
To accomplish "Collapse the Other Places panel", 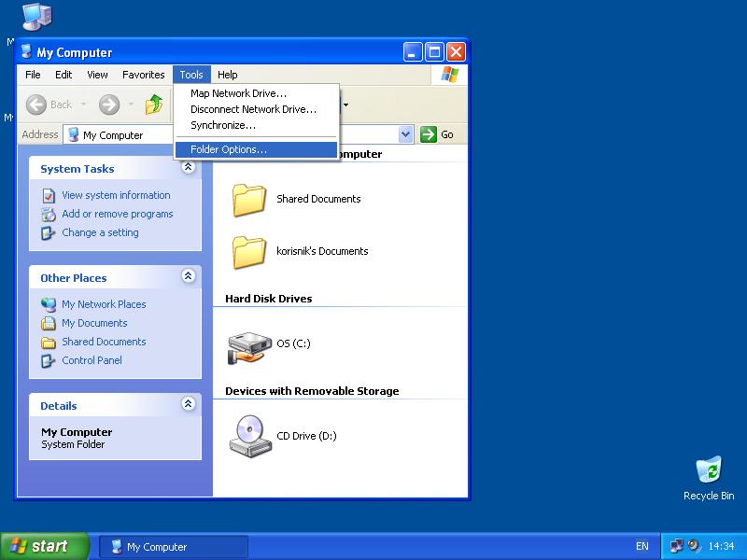I will coord(188,277).
